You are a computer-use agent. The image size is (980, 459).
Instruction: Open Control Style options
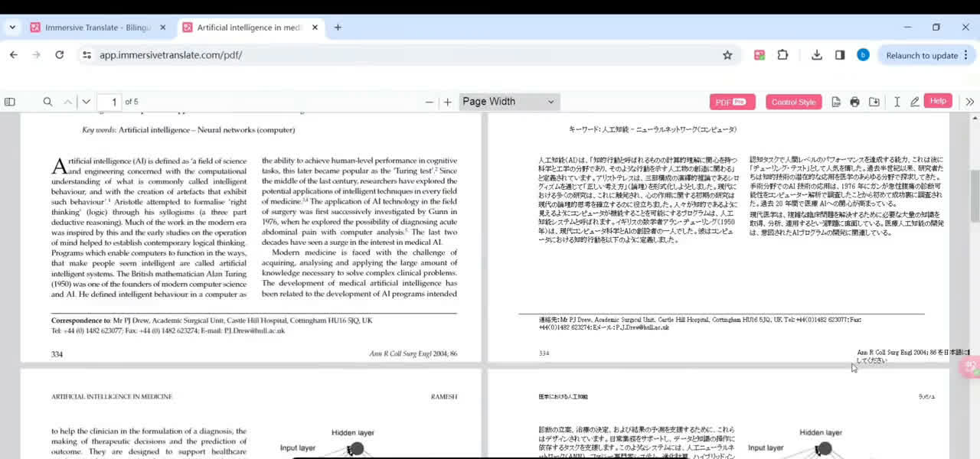point(793,102)
